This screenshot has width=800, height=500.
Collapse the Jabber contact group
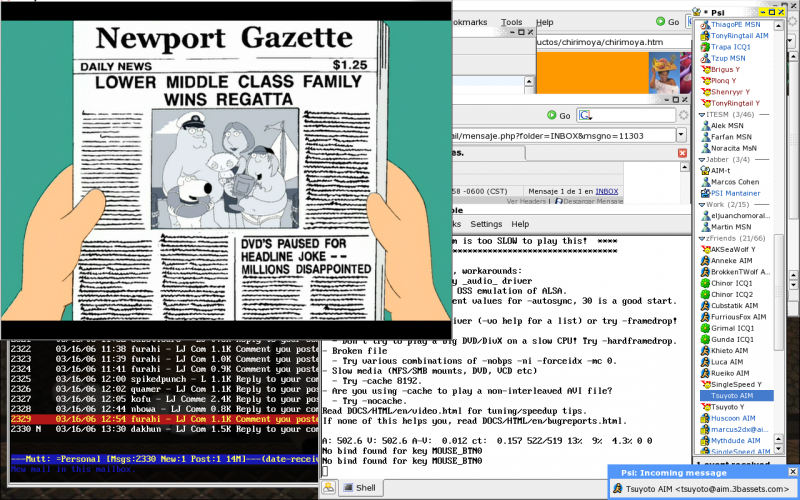pos(700,159)
